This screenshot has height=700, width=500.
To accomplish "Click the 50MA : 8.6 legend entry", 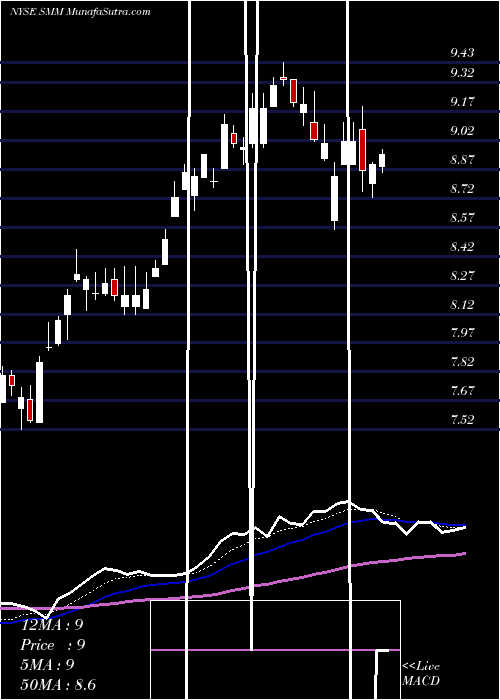I will tap(58, 685).
